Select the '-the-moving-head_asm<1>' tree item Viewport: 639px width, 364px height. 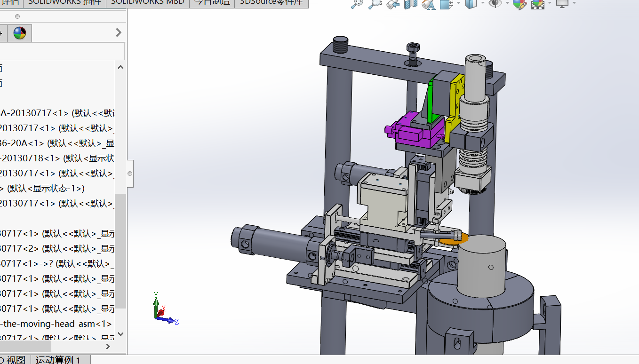pyautogui.click(x=56, y=324)
